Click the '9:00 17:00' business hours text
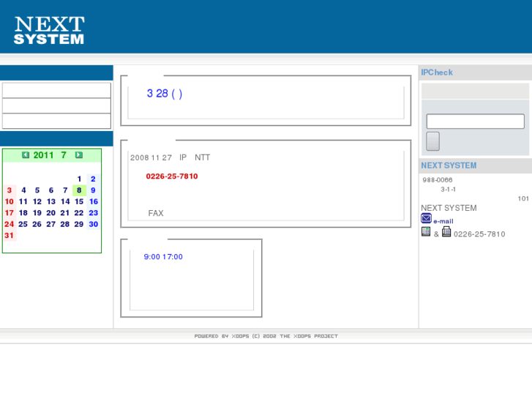 [163, 257]
